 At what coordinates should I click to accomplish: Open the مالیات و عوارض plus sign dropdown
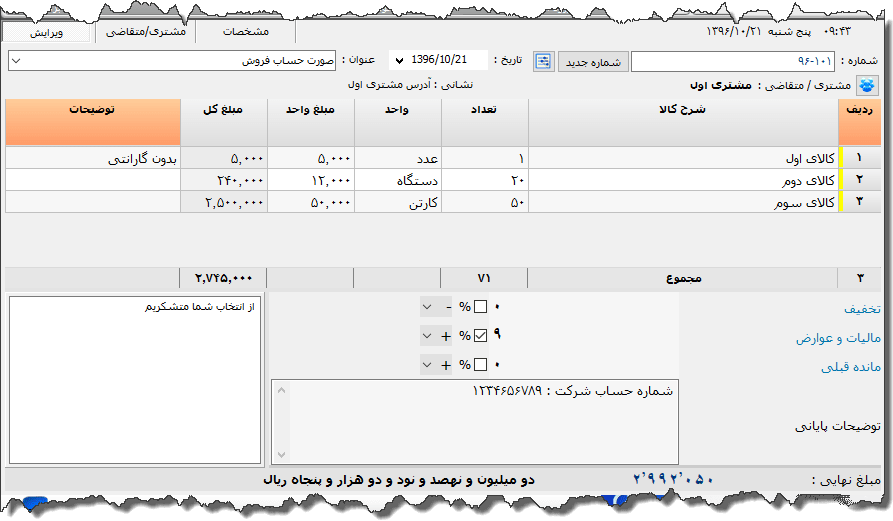pyautogui.click(x=437, y=336)
